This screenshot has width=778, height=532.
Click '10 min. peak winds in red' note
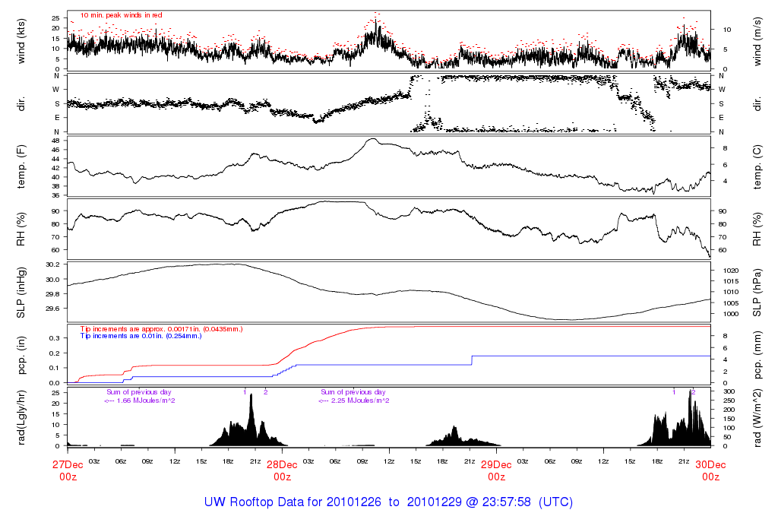(x=121, y=15)
